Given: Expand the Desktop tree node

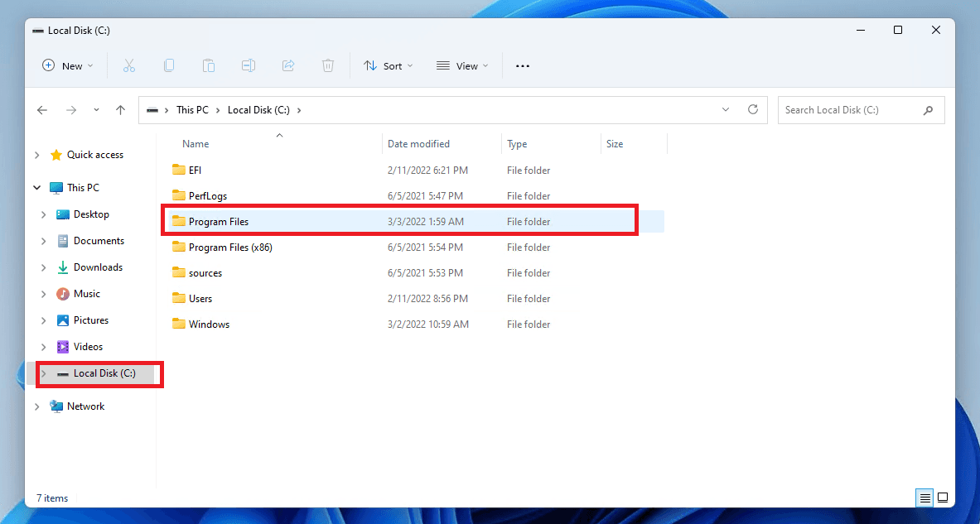Looking at the screenshot, I should [43, 214].
